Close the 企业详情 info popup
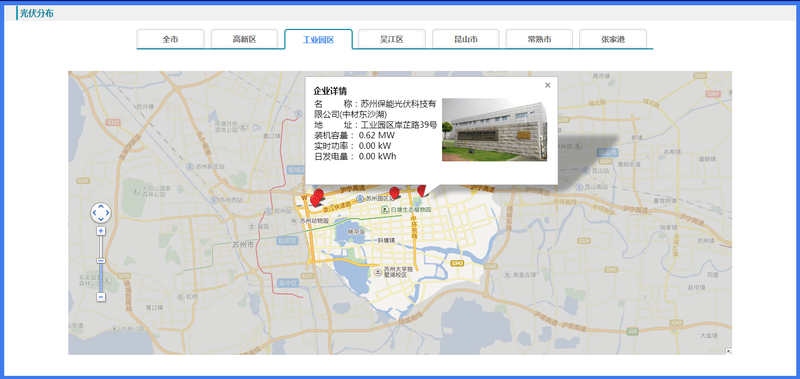Image resolution: width=800 pixels, height=379 pixels. 547,85
